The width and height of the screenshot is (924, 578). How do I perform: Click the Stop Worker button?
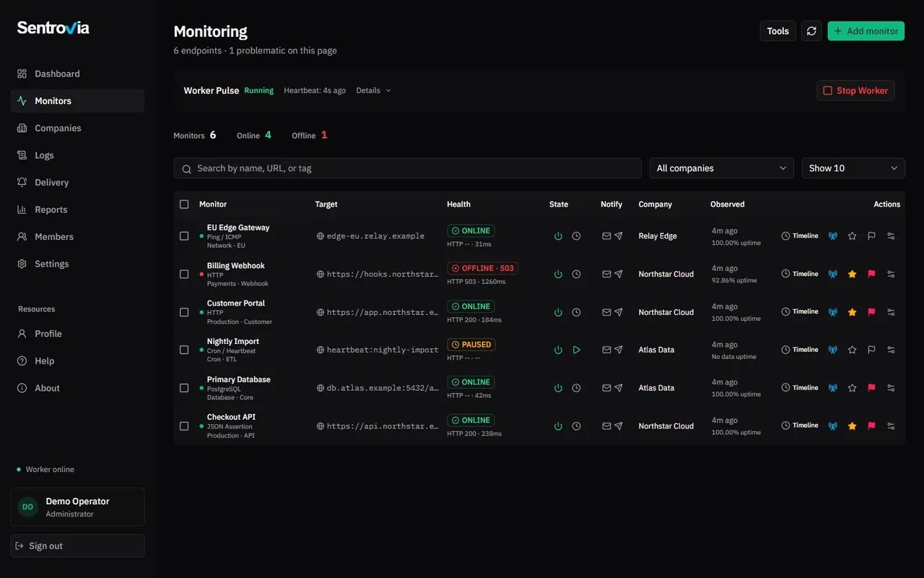855,90
